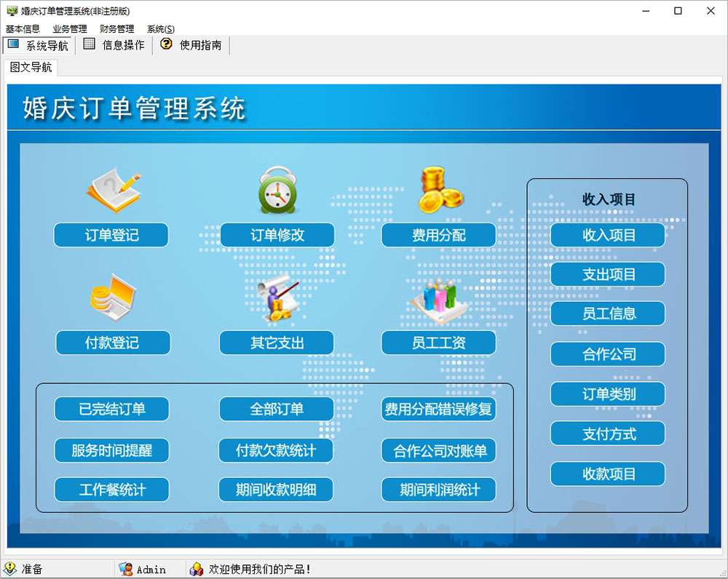The height and width of the screenshot is (579, 728).
Task: Click the 收入项目 button in right panel
Action: point(608,235)
